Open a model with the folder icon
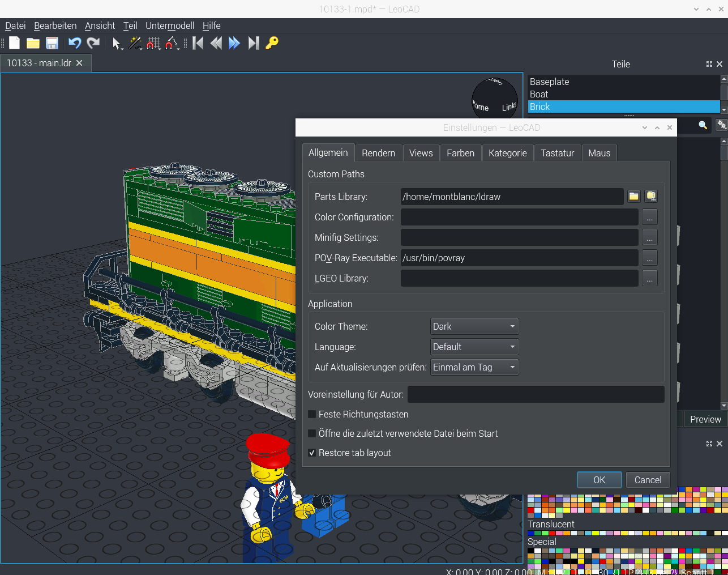 click(x=33, y=43)
